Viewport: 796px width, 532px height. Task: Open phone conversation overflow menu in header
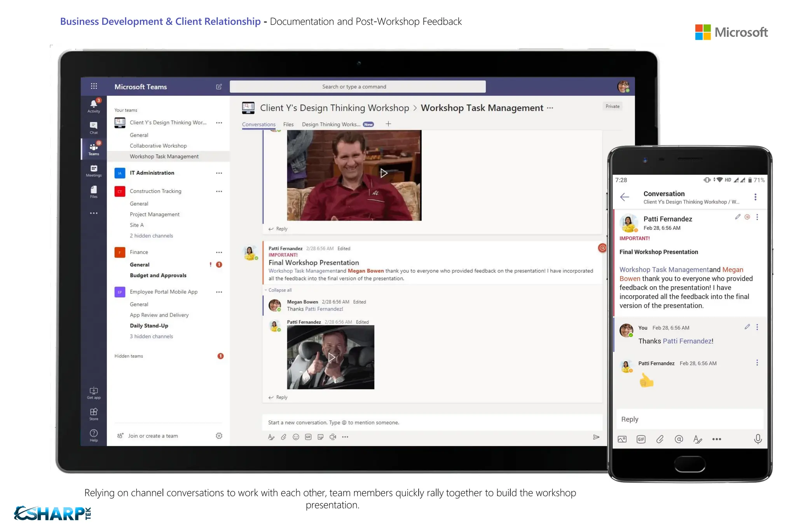(x=755, y=197)
